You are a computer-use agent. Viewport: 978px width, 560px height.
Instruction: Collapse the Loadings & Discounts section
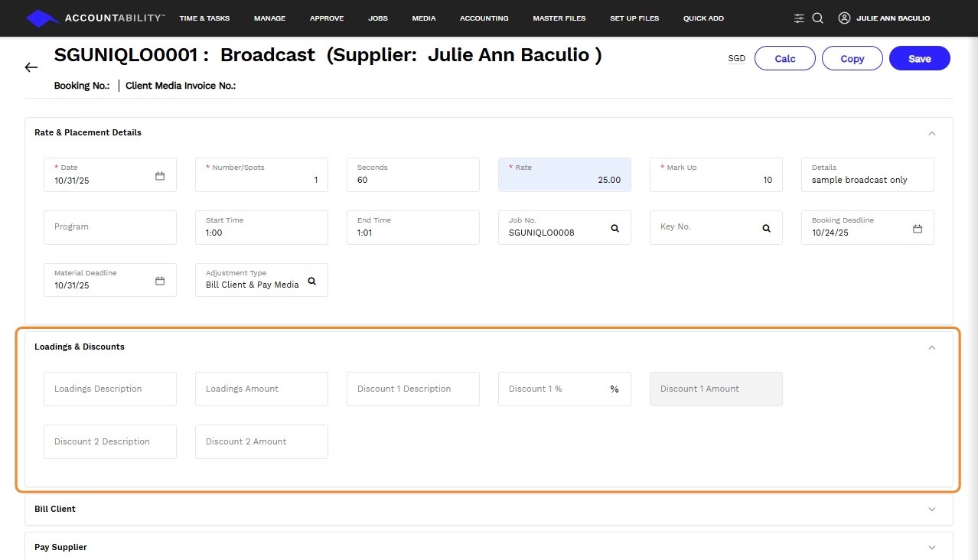click(931, 347)
